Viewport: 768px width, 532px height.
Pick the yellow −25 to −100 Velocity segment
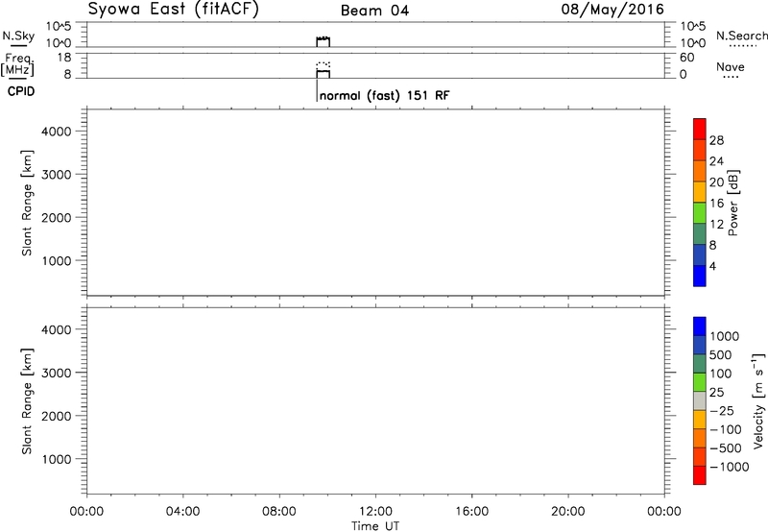700,420
